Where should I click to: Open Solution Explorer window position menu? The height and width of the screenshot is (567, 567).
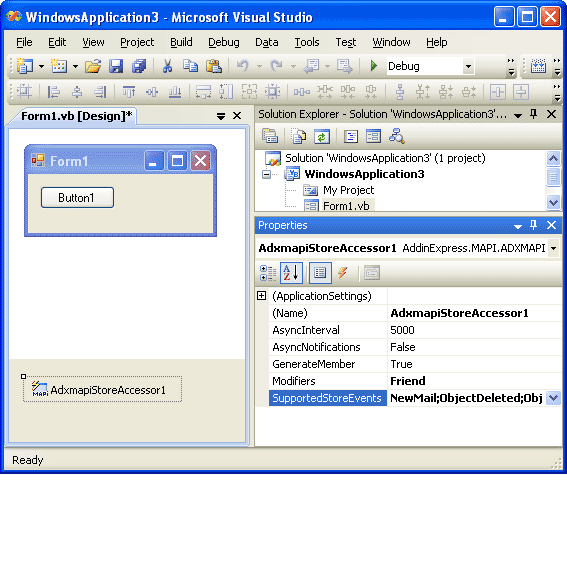pos(518,115)
